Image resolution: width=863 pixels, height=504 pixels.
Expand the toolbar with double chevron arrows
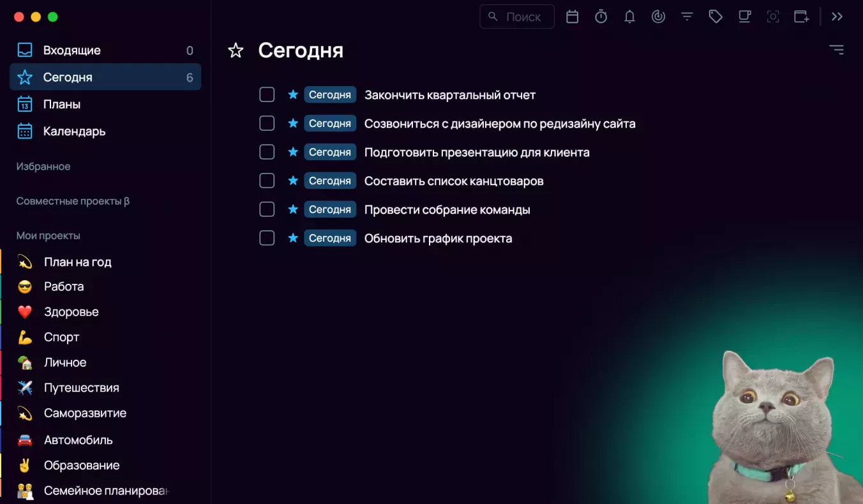[837, 17]
